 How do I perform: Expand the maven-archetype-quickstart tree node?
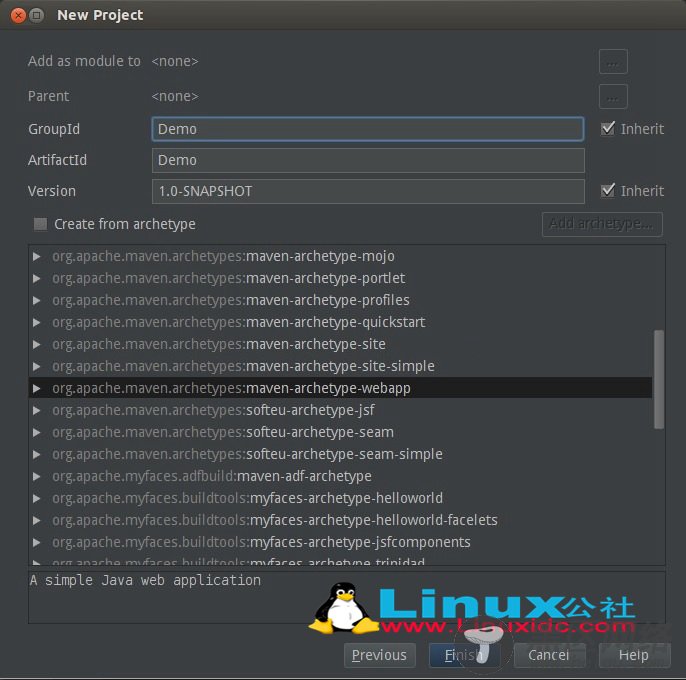point(37,322)
